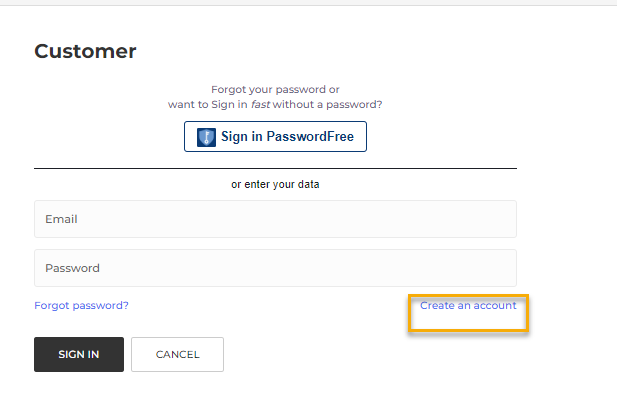Click the "without a password?" text

(x=330, y=104)
